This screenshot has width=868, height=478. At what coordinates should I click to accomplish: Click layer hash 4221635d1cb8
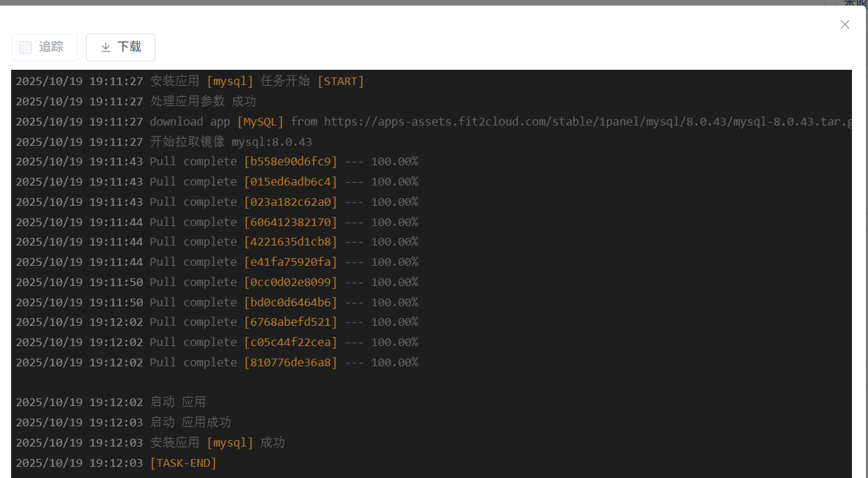290,242
